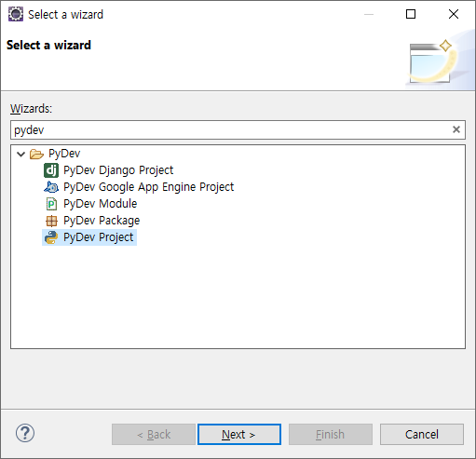Viewport: 476px width, 459px height.
Task: Select the PyDev Django Project label
Action: click(x=118, y=170)
